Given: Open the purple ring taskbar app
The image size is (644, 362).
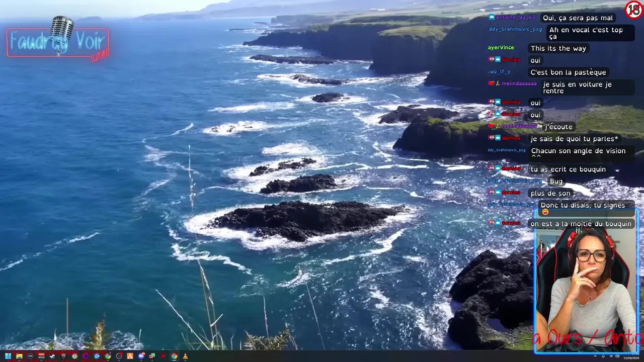Looking at the screenshot, I should pos(86,356).
